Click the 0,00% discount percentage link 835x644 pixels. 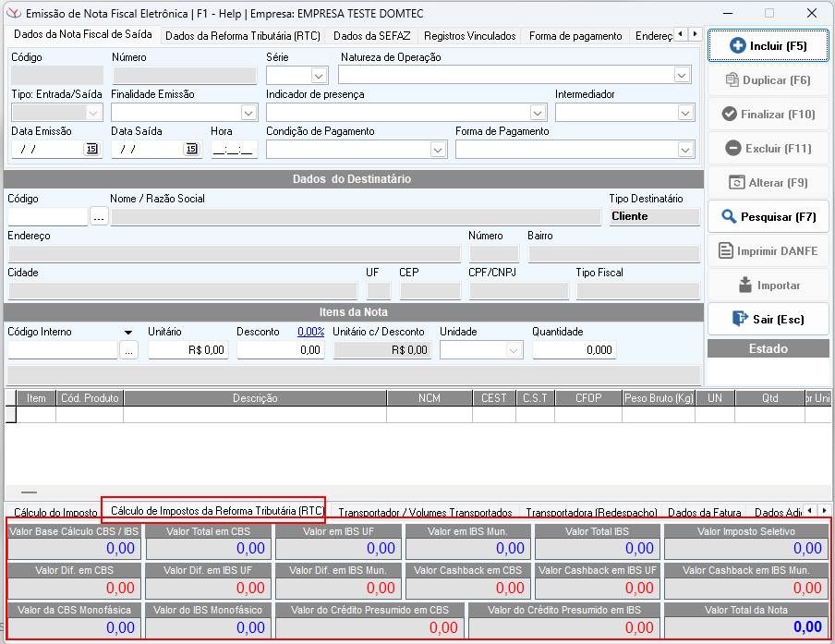tap(310, 332)
